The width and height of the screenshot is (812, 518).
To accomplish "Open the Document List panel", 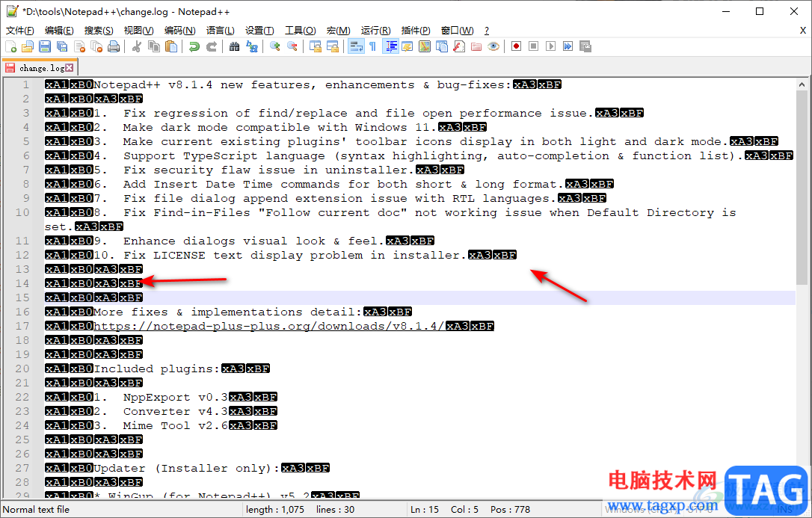I will click(442, 46).
